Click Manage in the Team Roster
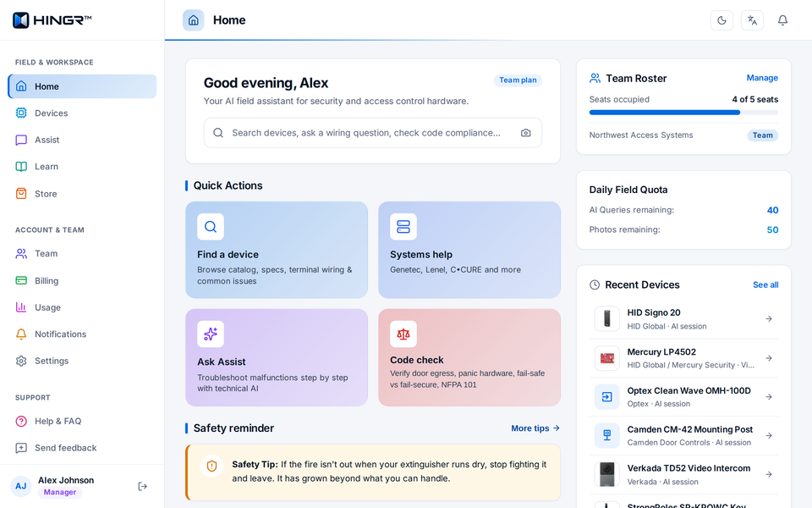 pos(762,78)
